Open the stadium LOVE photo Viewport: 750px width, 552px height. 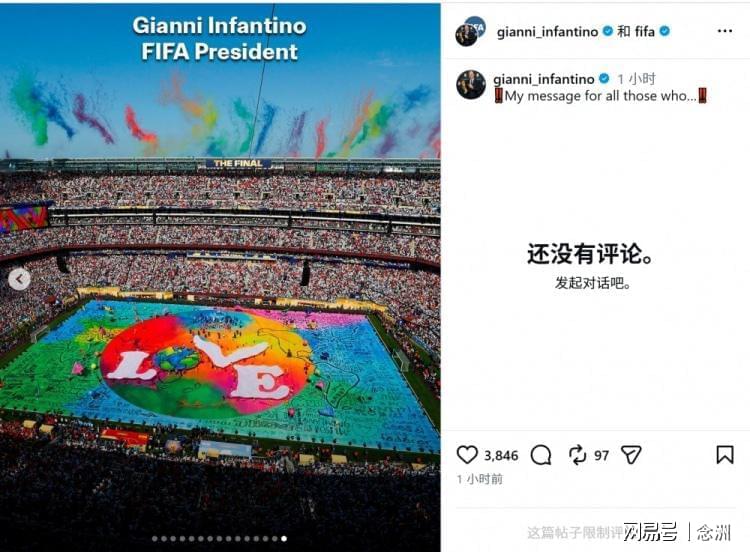point(220,277)
